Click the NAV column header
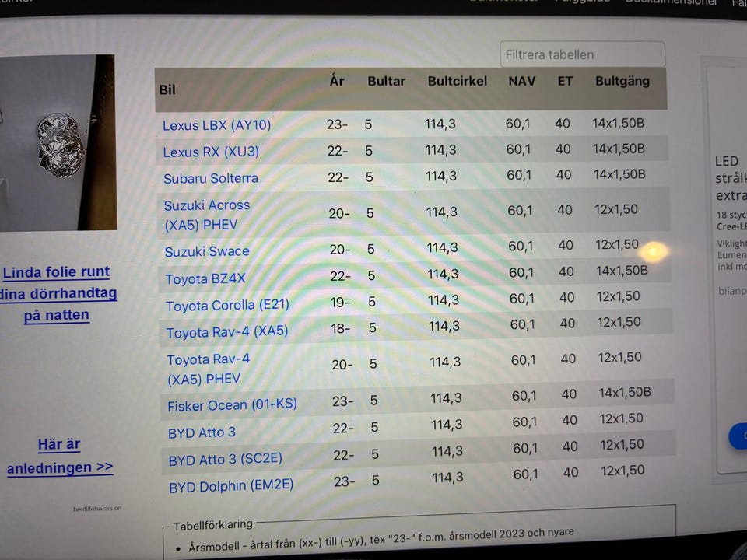747x560 pixels. tap(521, 82)
